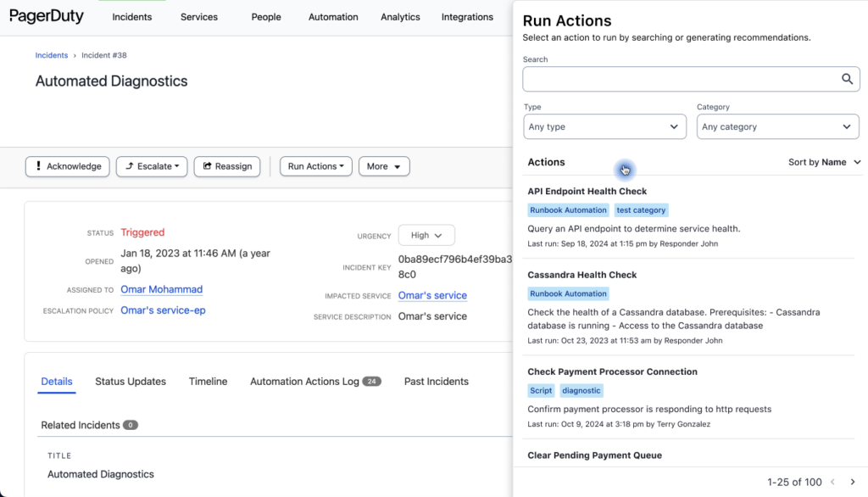
Task: Open the Type filter showing Any type
Action: point(604,126)
